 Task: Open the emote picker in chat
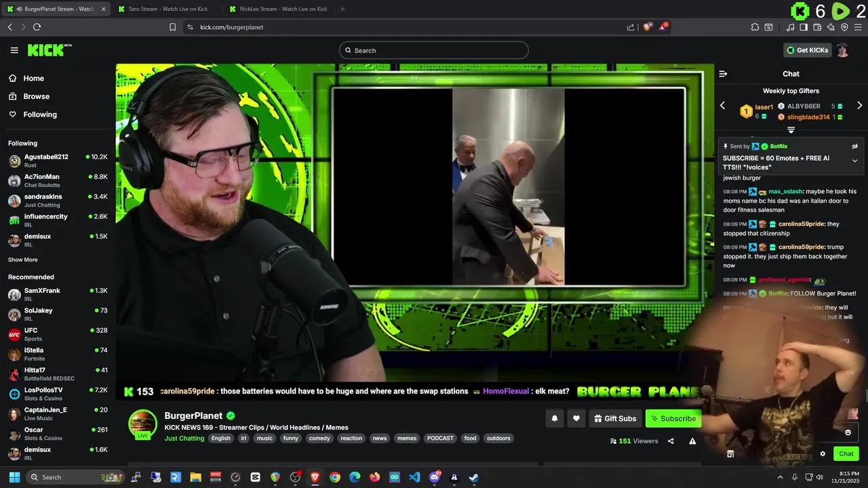[848, 432]
